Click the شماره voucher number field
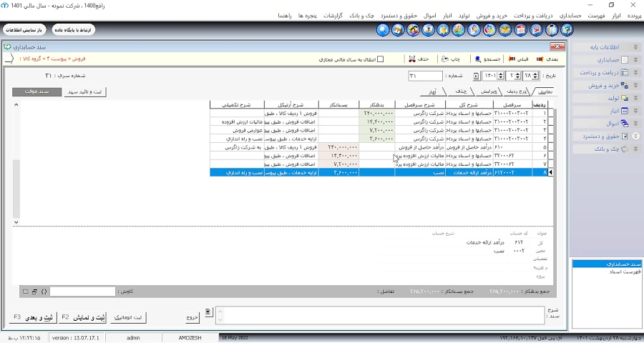 [x=426, y=76]
